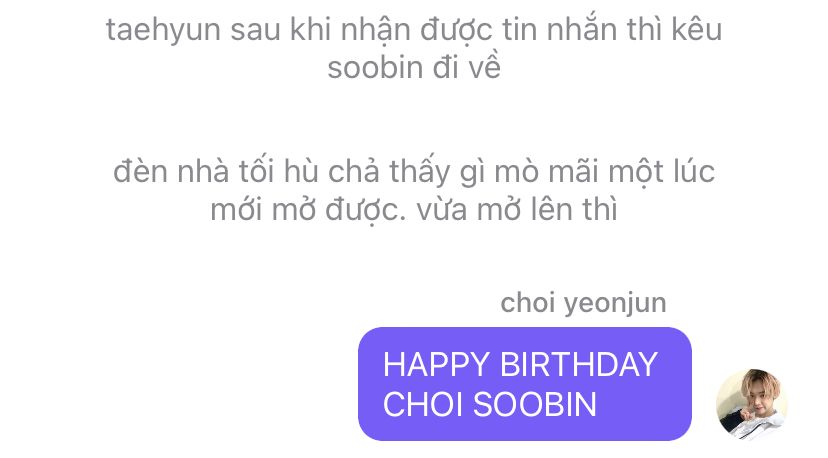Select the word "BIRTHDAY" inside the bubble
The image size is (828, 458).
pos(578,364)
